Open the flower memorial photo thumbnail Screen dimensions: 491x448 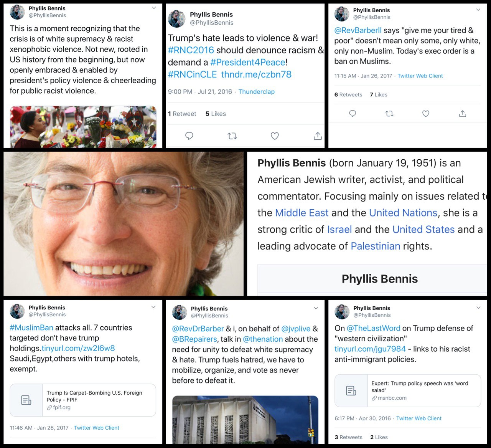point(83,127)
